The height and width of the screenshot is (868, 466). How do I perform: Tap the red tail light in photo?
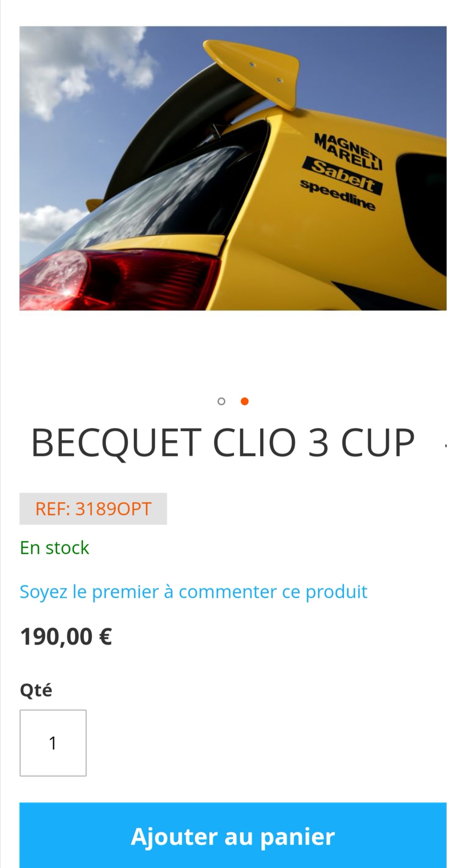[116, 280]
